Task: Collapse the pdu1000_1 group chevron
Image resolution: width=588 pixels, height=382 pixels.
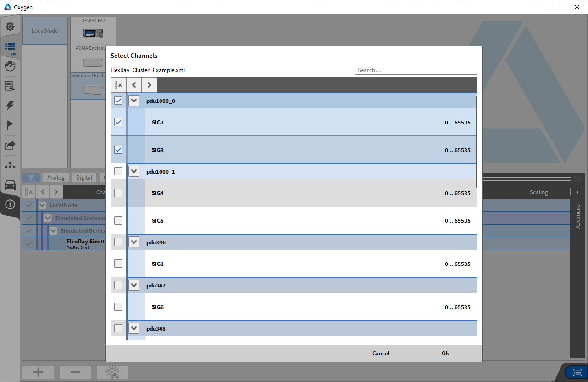Action: (x=134, y=171)
